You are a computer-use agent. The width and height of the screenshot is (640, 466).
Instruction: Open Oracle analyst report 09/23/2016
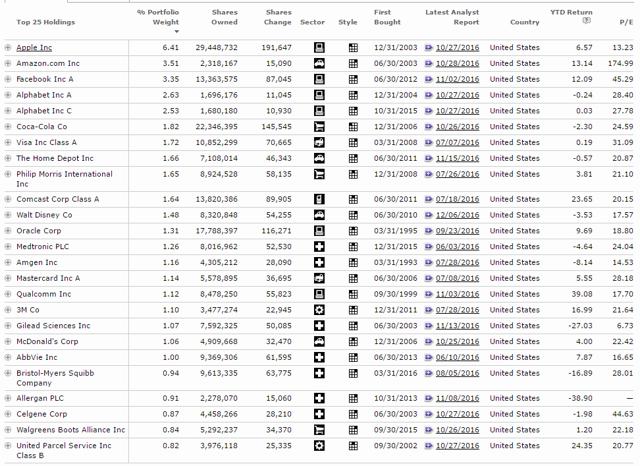click(x=457, y=231)
